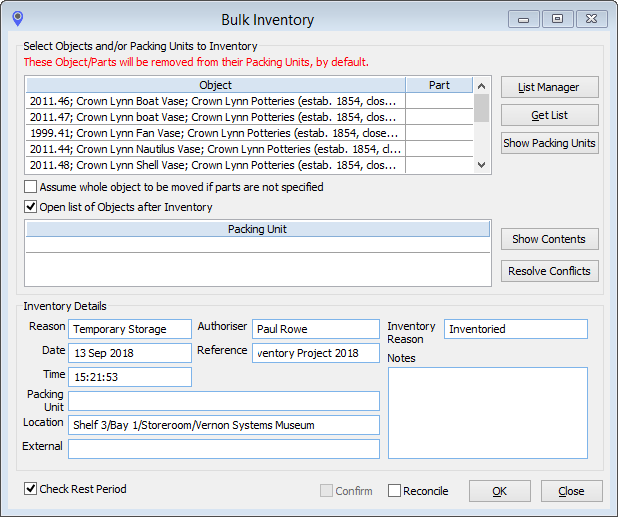The height and width of the screenshot is (517, 618).
Task: Select row 2011.46 Crown Lynn Boat Vase
Action: click(x=216, y=101)
